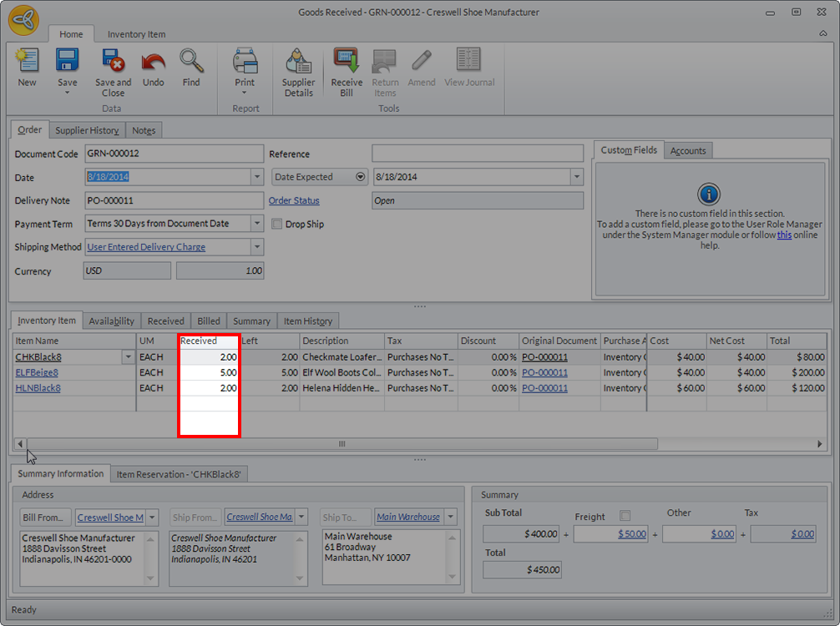Click the Receive Bill icon
Screen dimensions: 840x626
(347, 61)
